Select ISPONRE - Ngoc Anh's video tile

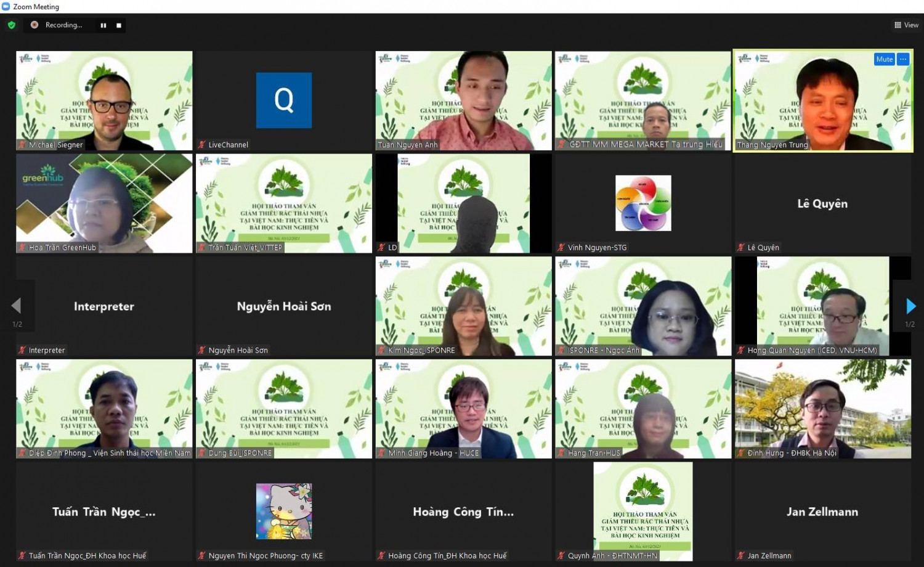click(x=643, y=306)
